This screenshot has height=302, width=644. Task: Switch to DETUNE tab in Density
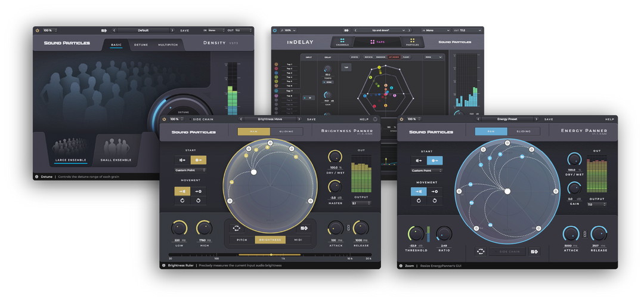point(141,45)
